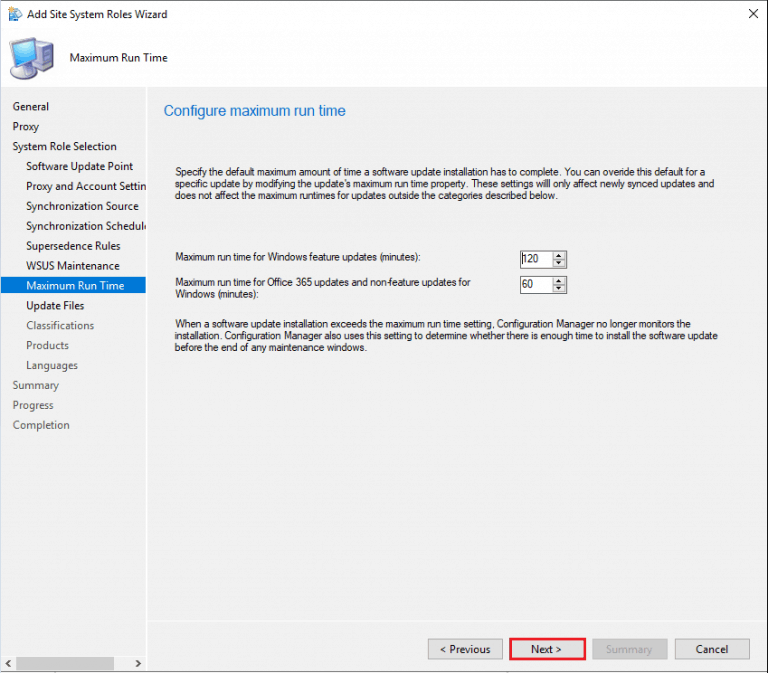Cancel the Add Site System Roles wizard
The image size is (768, 673).
(x=711, y=649)
